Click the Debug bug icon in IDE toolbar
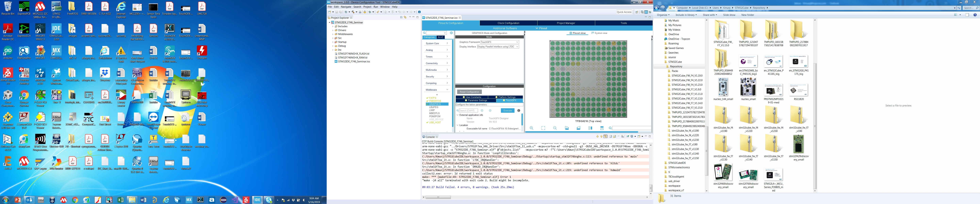 click(369, 12)
